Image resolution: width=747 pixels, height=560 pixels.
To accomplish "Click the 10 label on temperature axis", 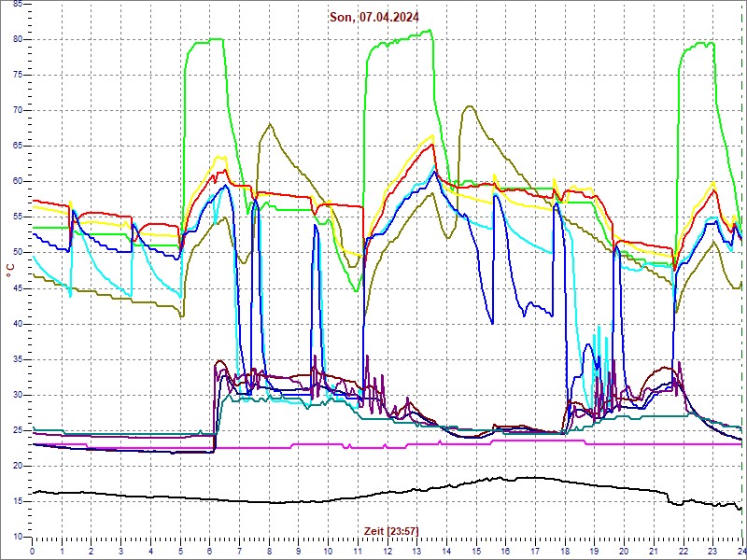I will [18, 537].
